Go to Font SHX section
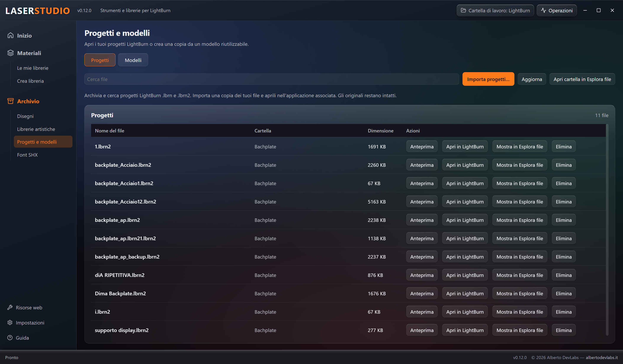The width and height of the screenshot is (623, 364). [27, 155]
